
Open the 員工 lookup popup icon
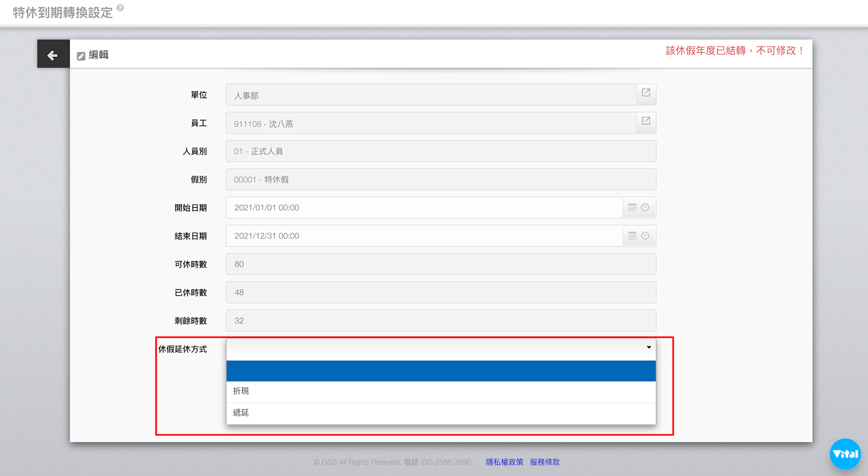646,121
